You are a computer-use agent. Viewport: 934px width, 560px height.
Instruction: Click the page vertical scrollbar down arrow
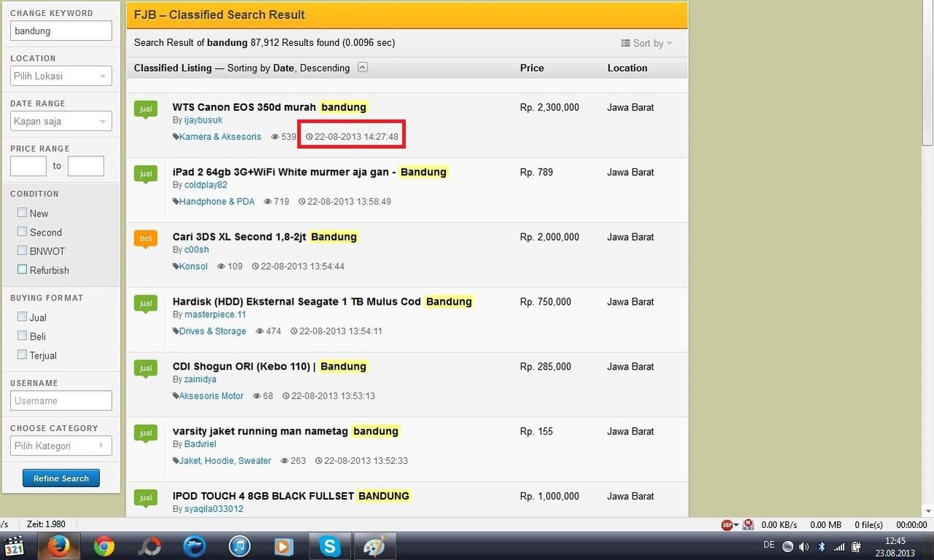point(927,511)
